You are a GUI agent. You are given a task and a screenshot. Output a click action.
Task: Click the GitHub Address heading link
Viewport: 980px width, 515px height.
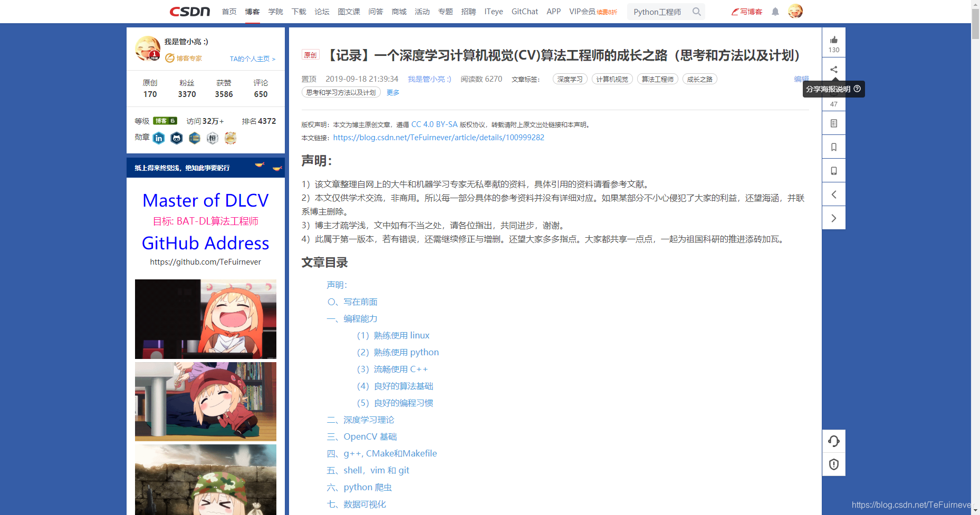tap(206, 243)
